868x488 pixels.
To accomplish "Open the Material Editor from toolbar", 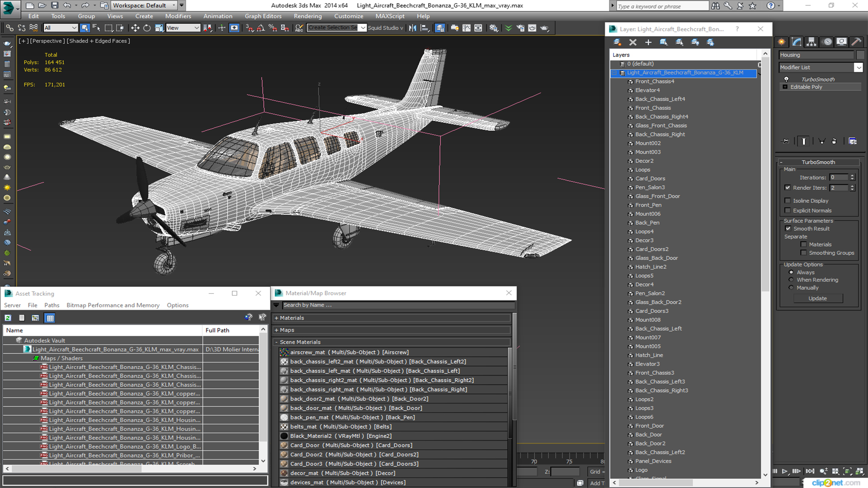I will pos(494,28).
